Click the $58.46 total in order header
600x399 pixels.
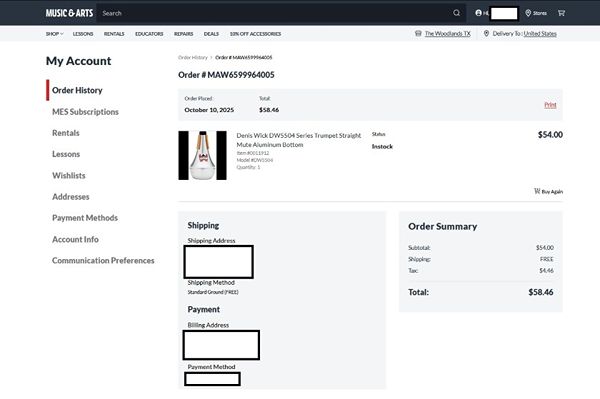(269, 110)
